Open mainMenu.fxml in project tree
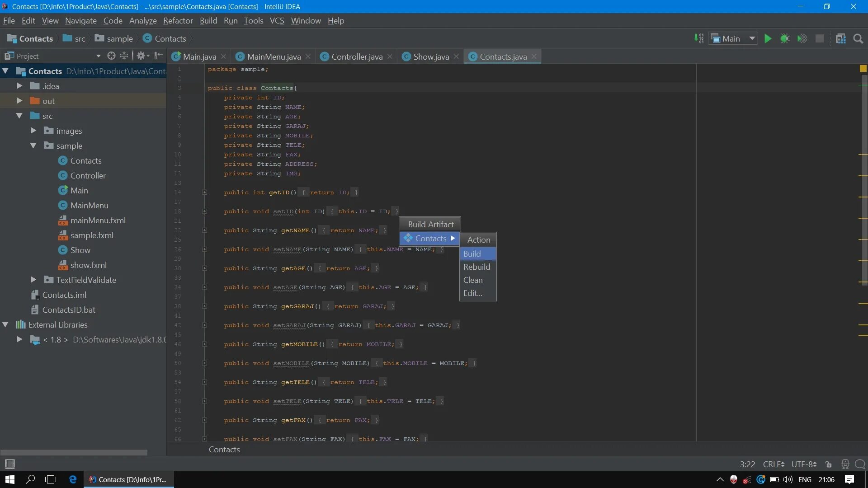The height and width of the screenshot is (488, 868). click(98, 221)
